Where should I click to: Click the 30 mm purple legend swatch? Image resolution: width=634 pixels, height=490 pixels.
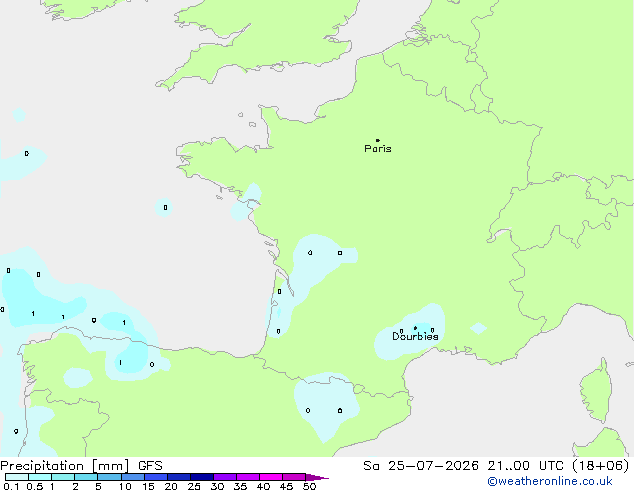pyautogui.click(x=225, y=477)
